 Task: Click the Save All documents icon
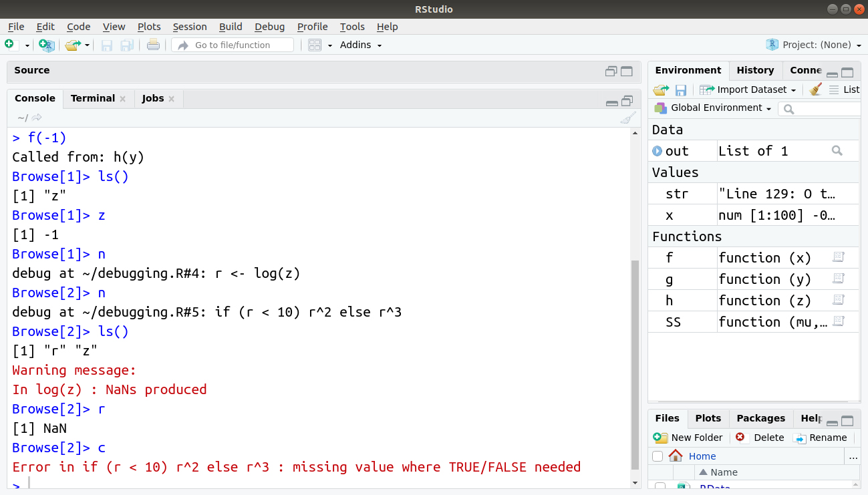[x=126, y=45]
